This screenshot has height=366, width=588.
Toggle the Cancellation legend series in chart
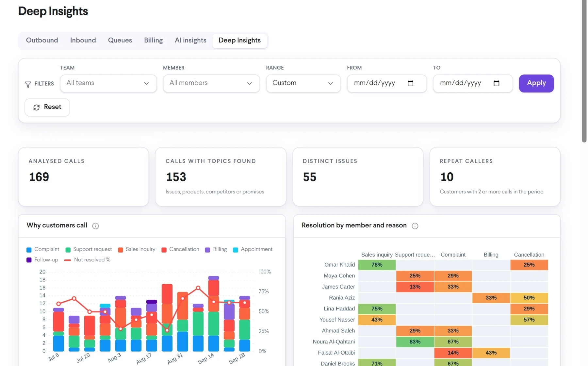pos(180,249)
